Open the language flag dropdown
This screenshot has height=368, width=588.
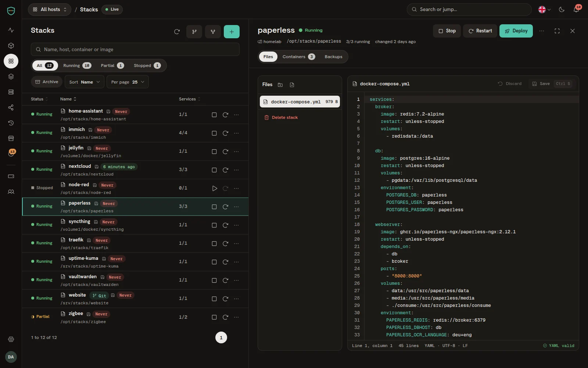coord(544,10)
